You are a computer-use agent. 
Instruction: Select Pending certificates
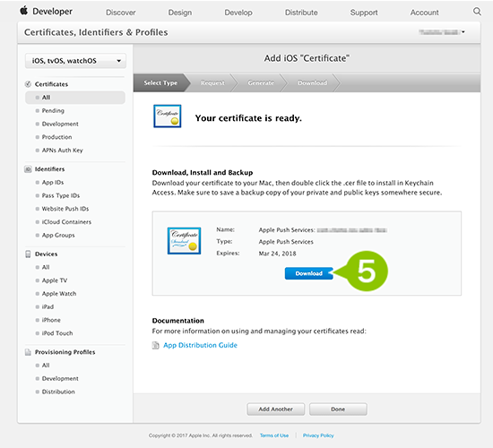pyautogui.click(x=53, y=111)
